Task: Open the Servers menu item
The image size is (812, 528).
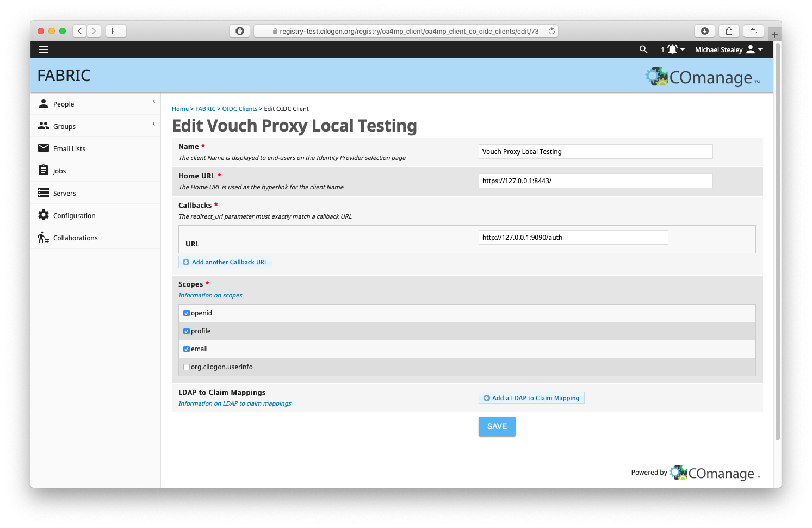Action: (96, 193)
